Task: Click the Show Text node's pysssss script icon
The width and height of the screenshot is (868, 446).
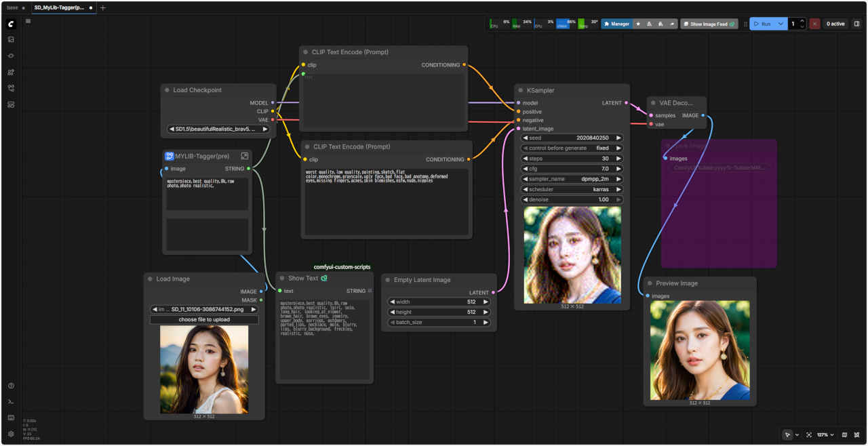Action: pos(324,278)
